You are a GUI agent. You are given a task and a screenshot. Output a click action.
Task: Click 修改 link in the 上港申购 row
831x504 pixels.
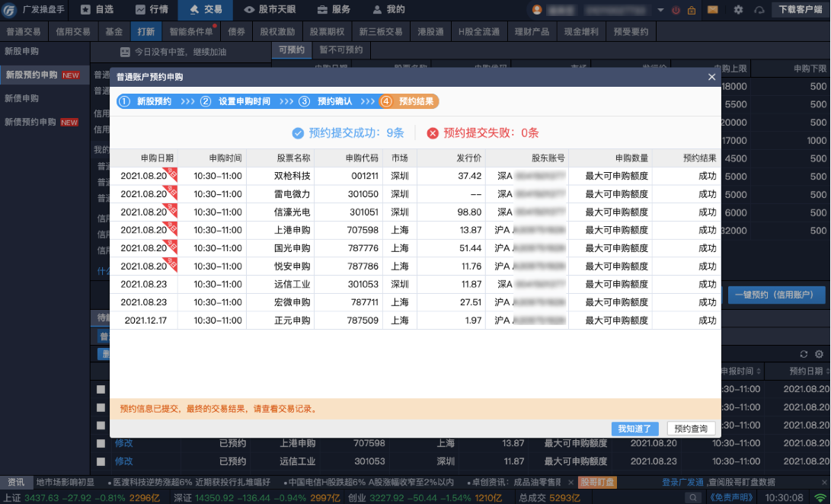click(x=124, y=443)
